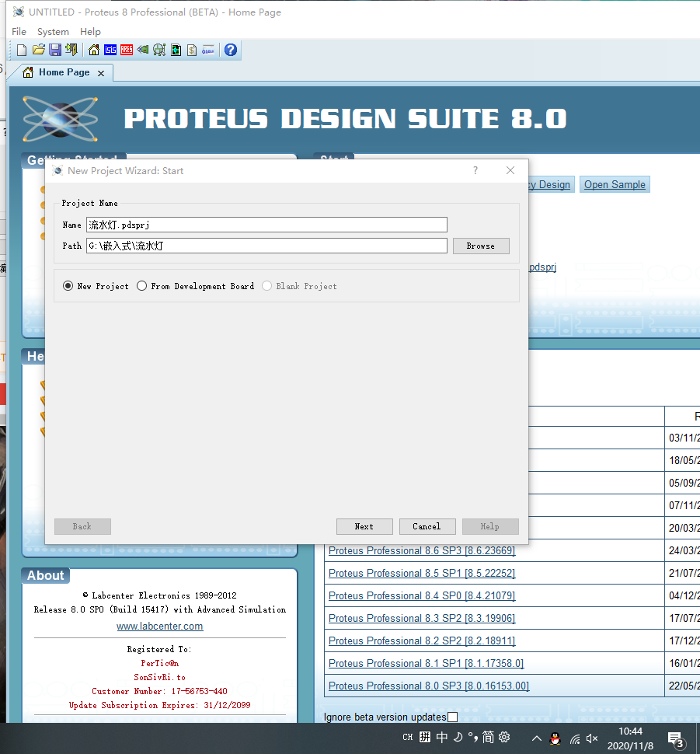Open the File menu

(19, 32)
